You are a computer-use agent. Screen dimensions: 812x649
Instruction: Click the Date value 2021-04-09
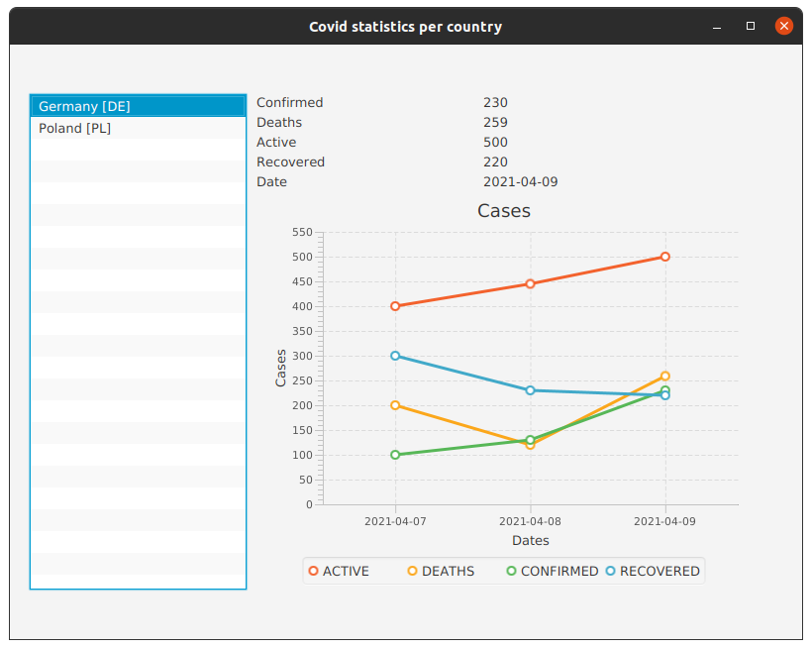tap(521, 181)
